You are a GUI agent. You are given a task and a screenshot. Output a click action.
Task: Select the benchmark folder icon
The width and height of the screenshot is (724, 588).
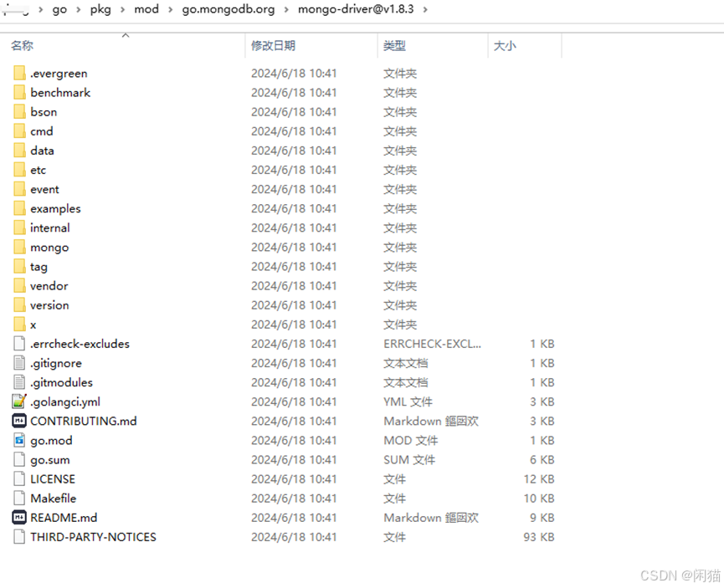(19, 93)
